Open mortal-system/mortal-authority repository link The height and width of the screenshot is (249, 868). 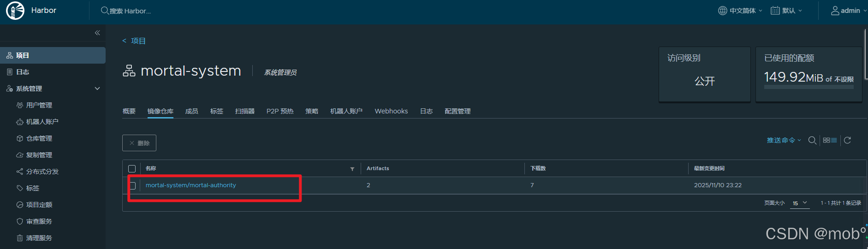[x=191, y=185]
